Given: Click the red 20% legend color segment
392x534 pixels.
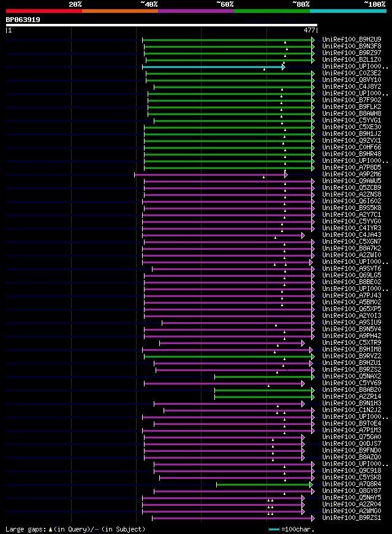Looking at the screenshot, I should click(x=44, y=11).
